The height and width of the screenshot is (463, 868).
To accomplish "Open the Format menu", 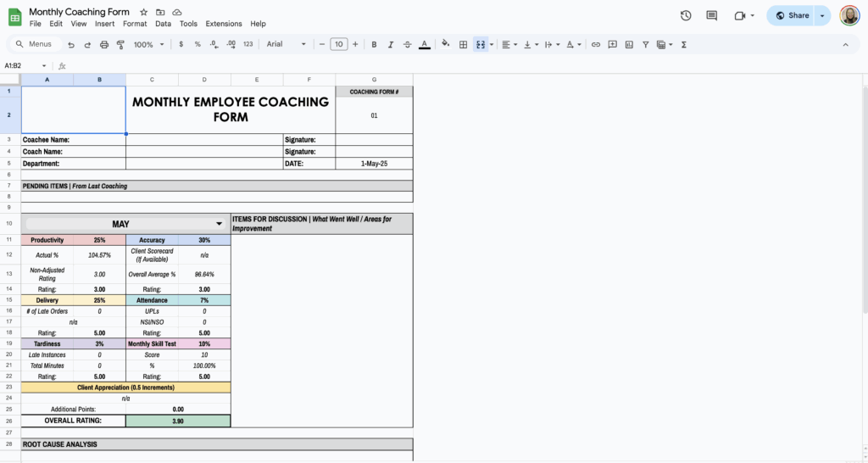I will (135, 24).
